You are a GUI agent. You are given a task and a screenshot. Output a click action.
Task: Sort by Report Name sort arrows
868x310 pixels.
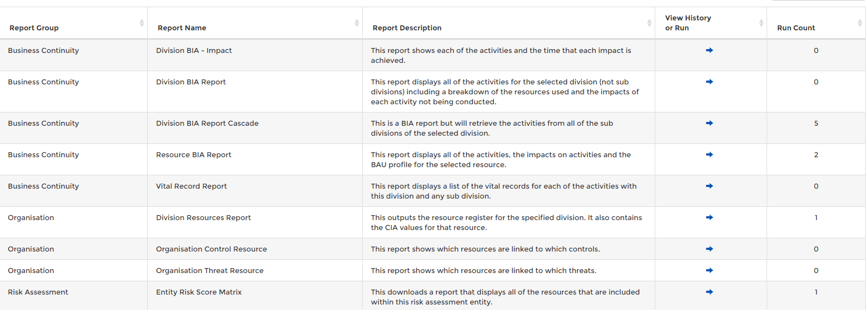pos(357,23)
